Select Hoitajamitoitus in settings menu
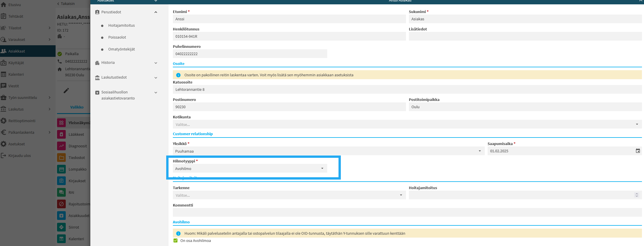The image size is (644, 246). pyautogui.click(x=121, y=26)
